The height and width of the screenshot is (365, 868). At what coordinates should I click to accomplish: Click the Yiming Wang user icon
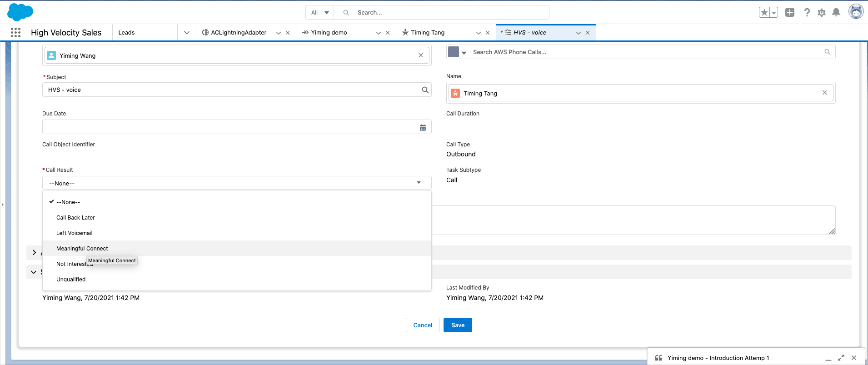52,55
